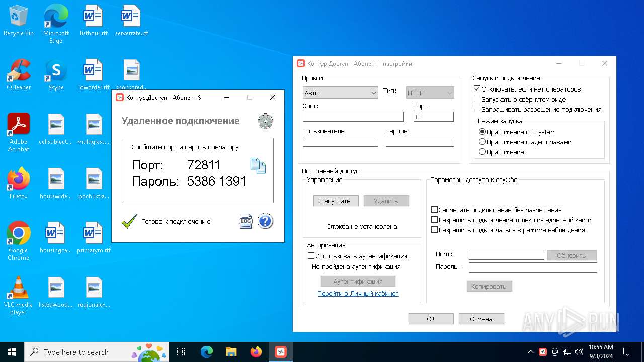Open cellsubject image file on desktop
The image size is (644, 362).
[56, 129]
